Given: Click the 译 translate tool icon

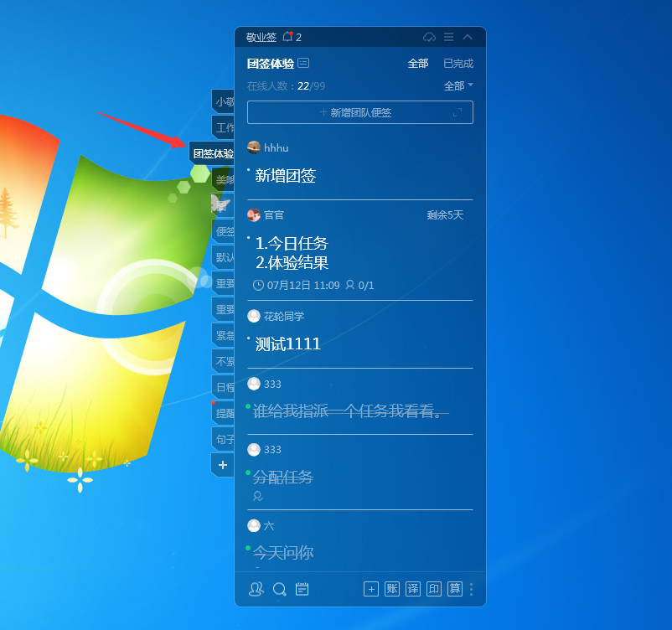Looking at the screenshot, I should click(413, 589).
